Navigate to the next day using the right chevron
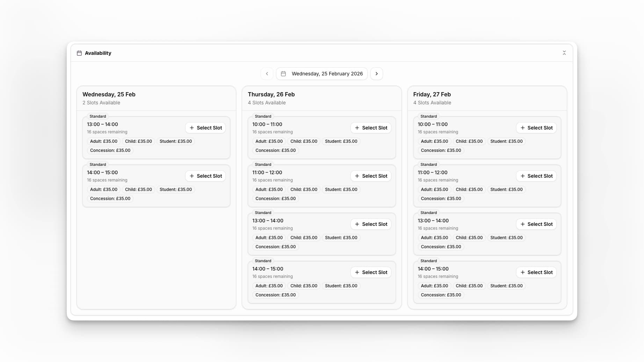 376,74
